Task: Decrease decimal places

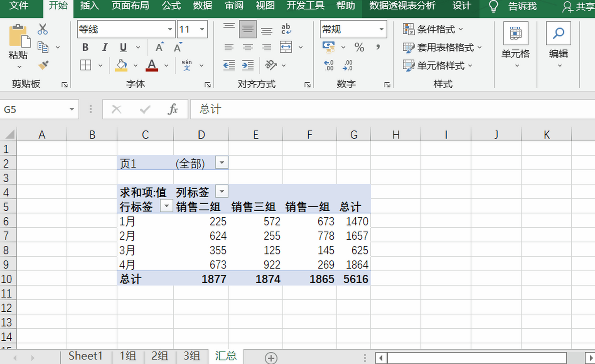Action: (x=348, y=65)
